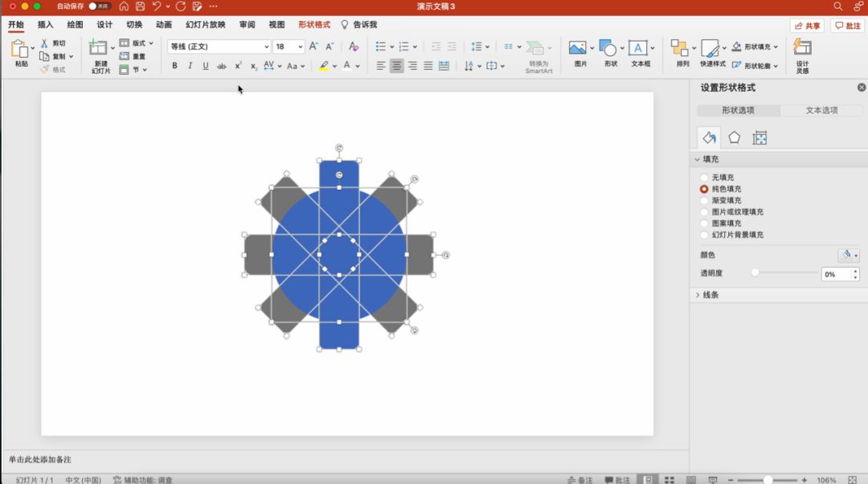Justify text alignment
The height and width of the screenshot is (484, 868).
[428, 66]
